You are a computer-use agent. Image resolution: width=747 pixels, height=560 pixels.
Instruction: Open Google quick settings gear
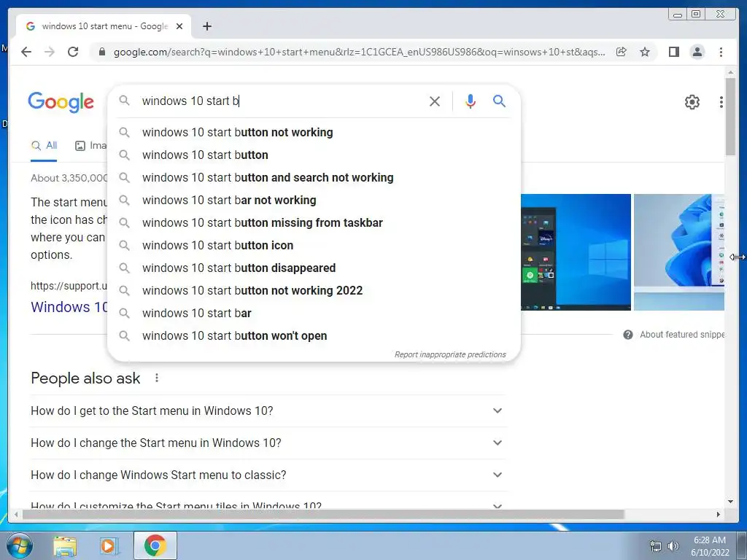click(692, 102)
